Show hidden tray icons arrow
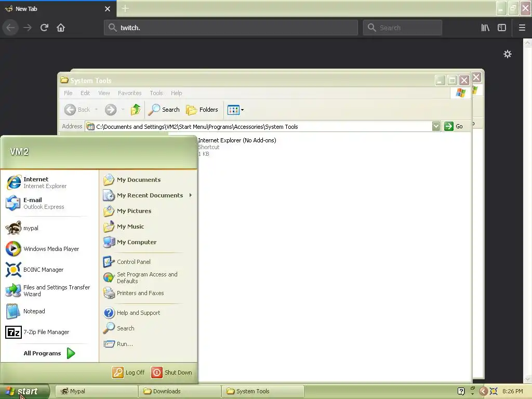532x399 pixels. 484,391
